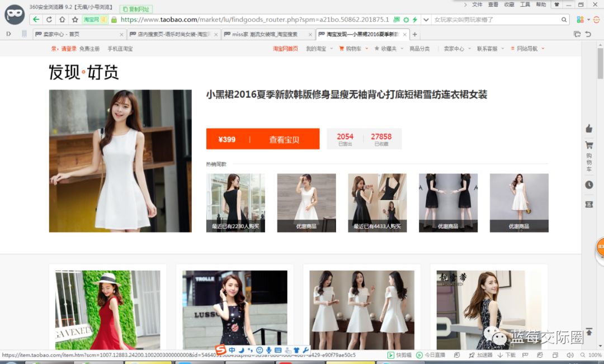Click the browser masked avatar logo

point(15,15)
